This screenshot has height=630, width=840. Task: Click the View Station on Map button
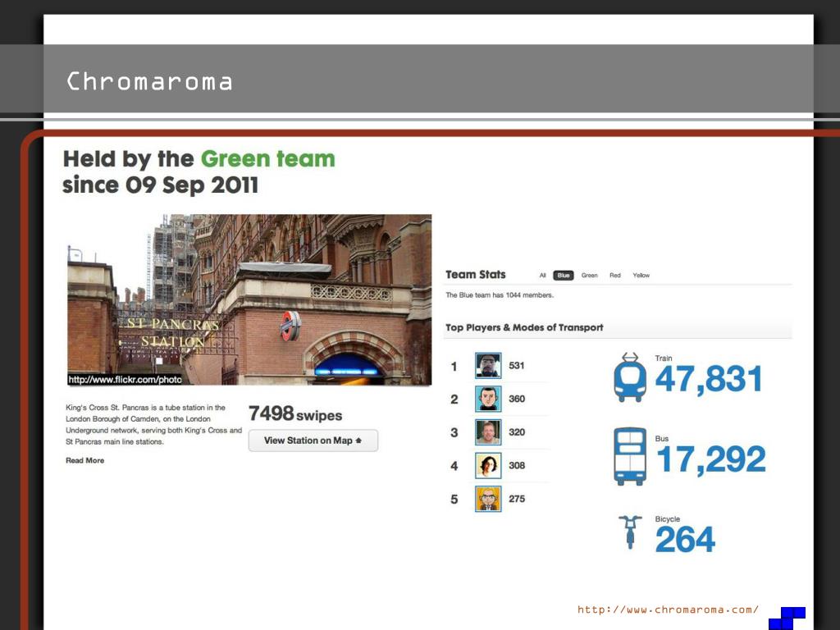pyautogui.click(x=313, y=441)
